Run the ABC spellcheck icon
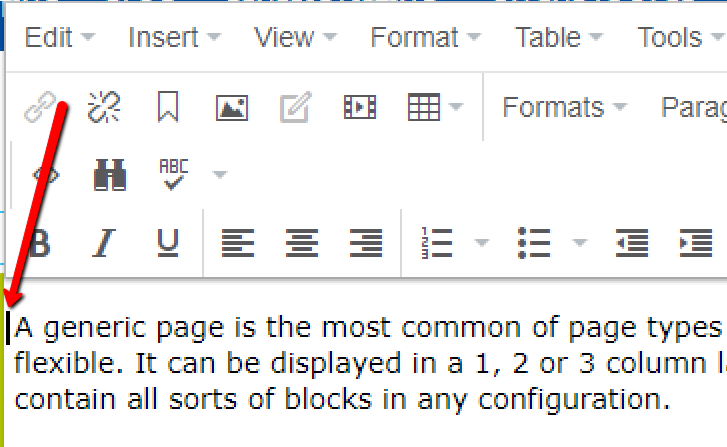727x447 pixels. tap(173, 175)
